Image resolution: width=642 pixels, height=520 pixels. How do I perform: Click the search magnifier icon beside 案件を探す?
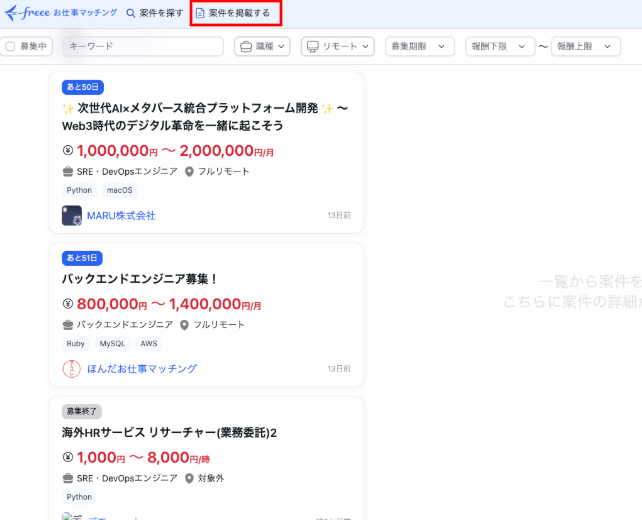tap(131, 14)
